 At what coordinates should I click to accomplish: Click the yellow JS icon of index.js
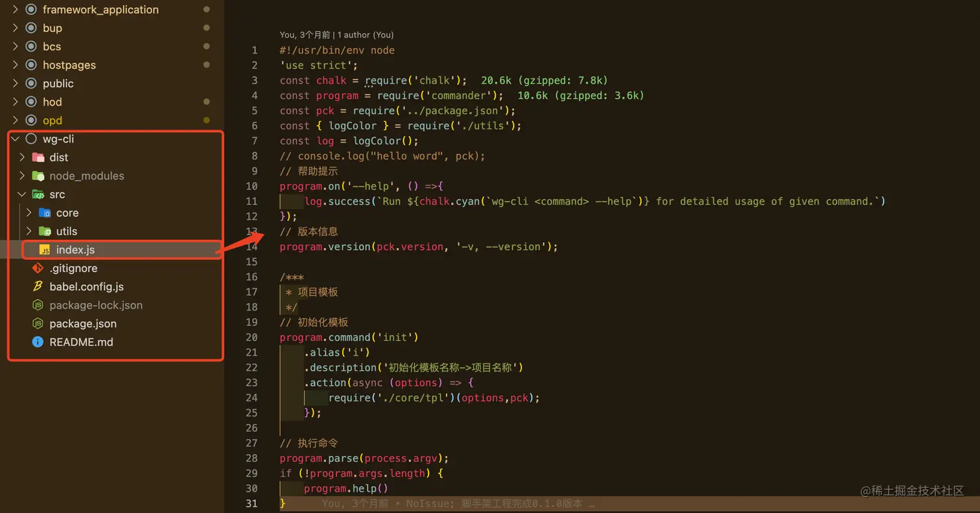tap(45, 249)
